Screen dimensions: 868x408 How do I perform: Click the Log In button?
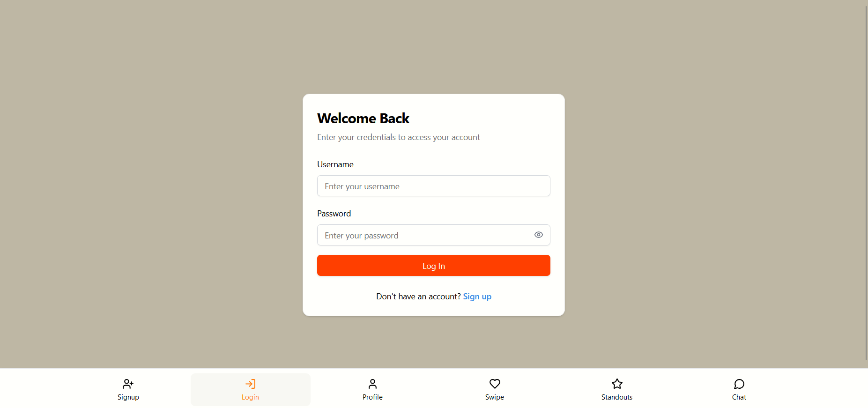[434, 266]
